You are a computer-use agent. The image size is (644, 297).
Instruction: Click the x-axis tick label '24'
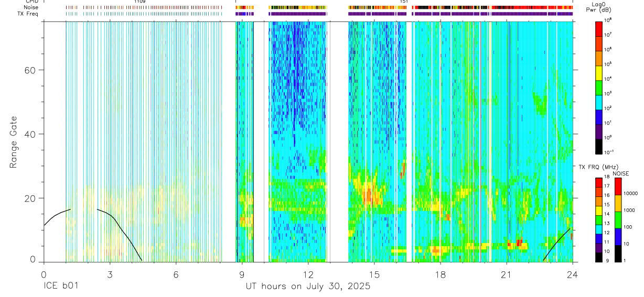click(573, 274)
